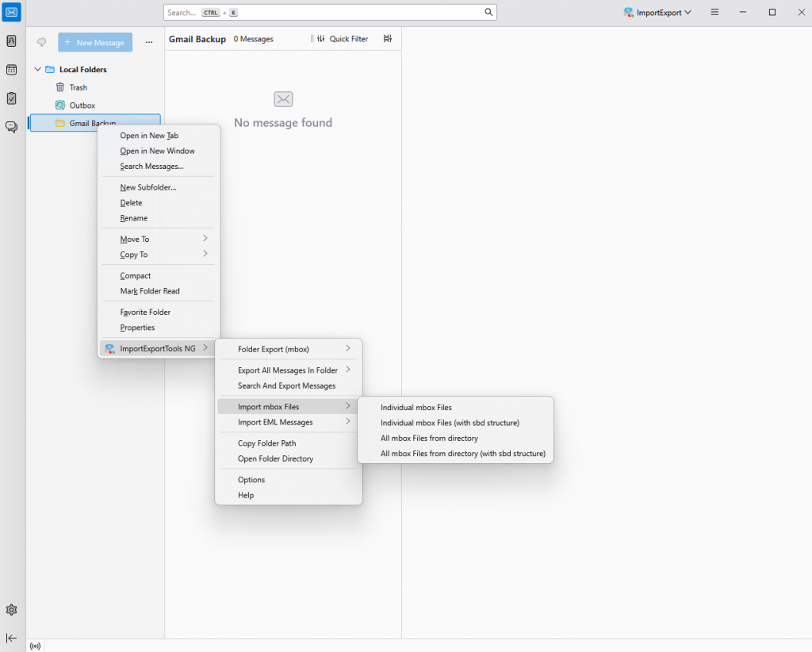Viewport: 812px width, 652px height.
Task: Choose Rename from context menu
Action: (x=158, y=218)
